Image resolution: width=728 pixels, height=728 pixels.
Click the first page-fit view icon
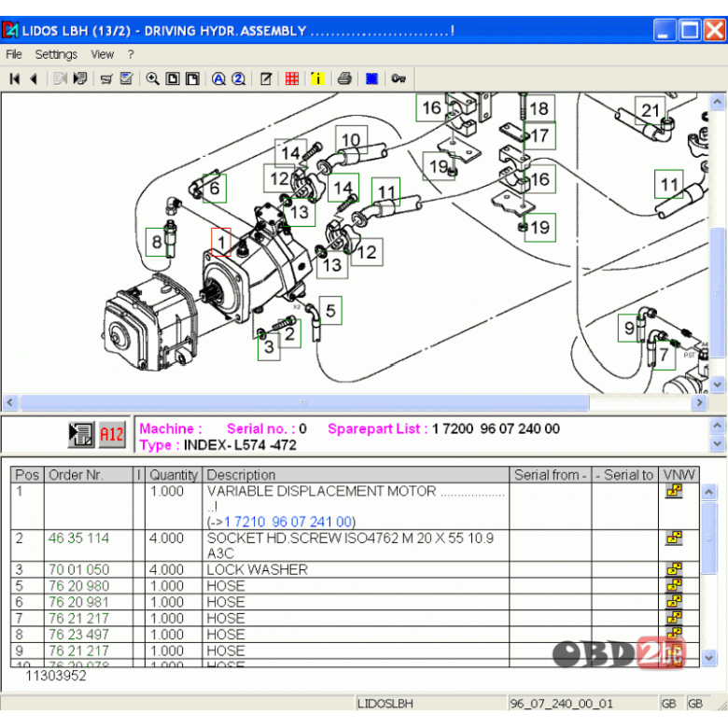pos(173,79)
